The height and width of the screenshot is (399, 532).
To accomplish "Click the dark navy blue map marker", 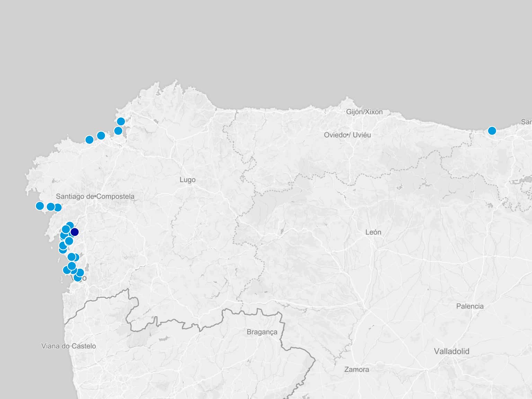I will (74, 232).
